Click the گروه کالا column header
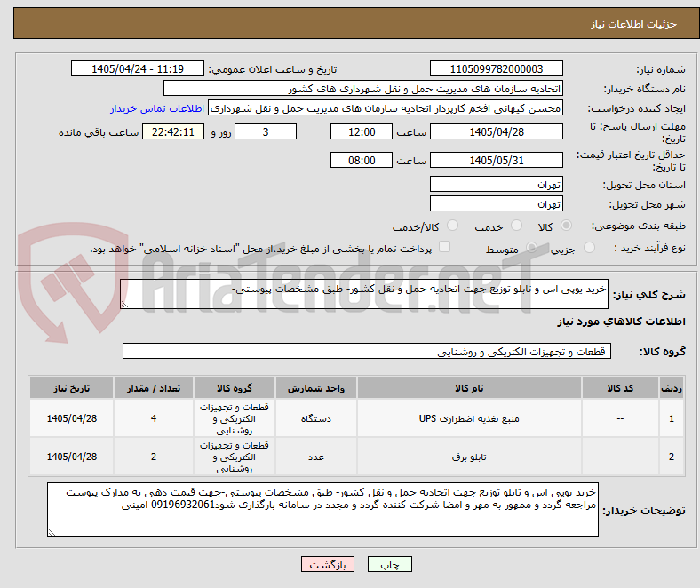The height and width of the screenshot is (588, 700). [234, 388]
